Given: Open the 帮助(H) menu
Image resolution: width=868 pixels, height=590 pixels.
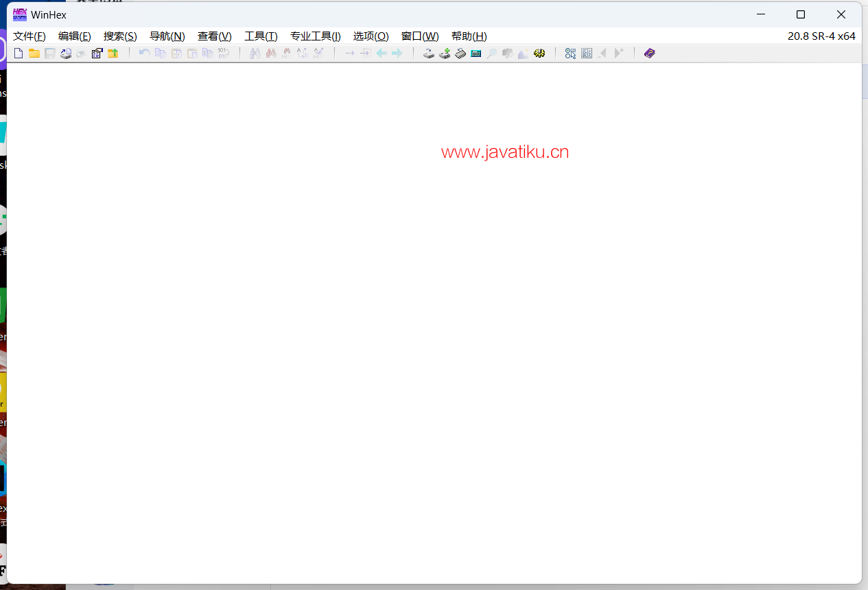Looking at the screenshot, I should (469, 36).
